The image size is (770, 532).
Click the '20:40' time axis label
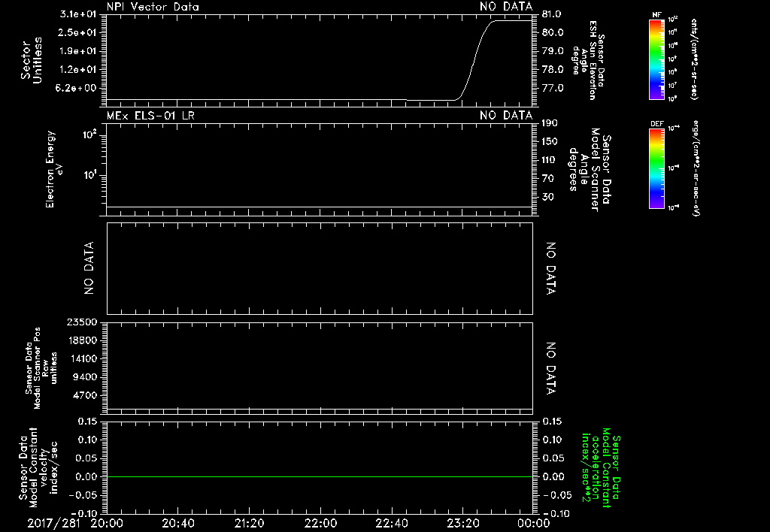pos(178,523)
